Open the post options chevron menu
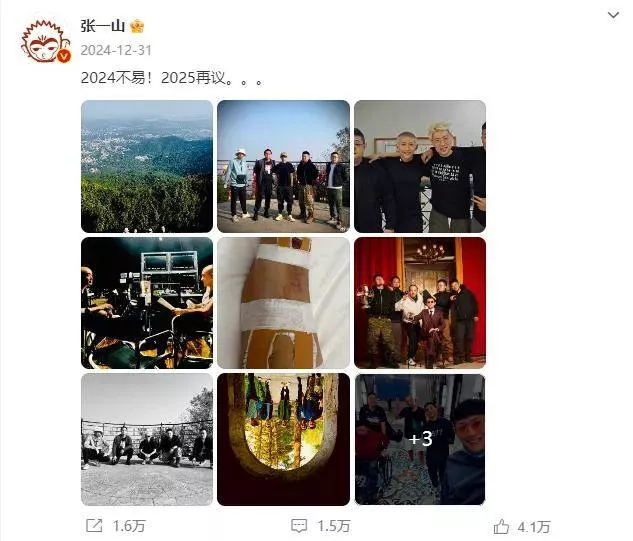This screenshot has width=633, height=541. point(613,15)
